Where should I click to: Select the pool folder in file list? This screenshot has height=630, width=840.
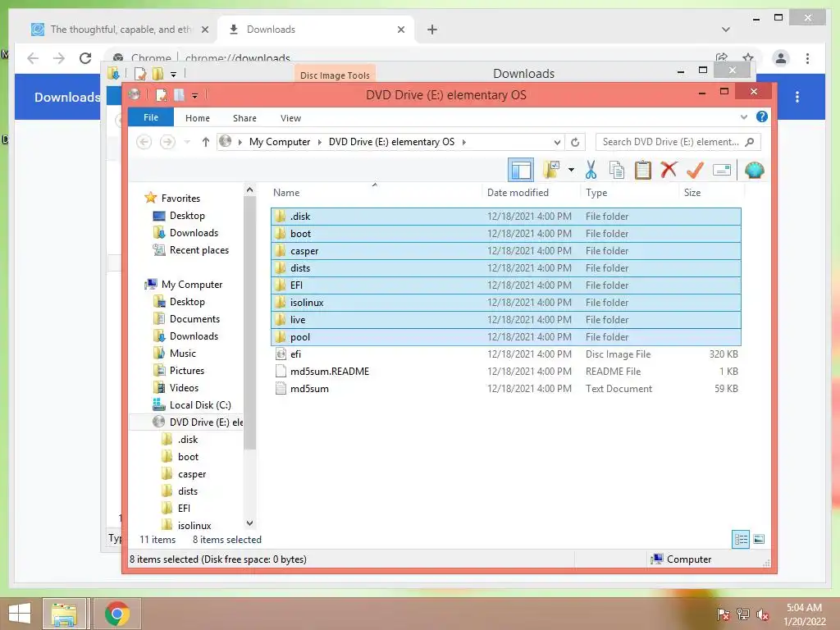coord(505,337)
